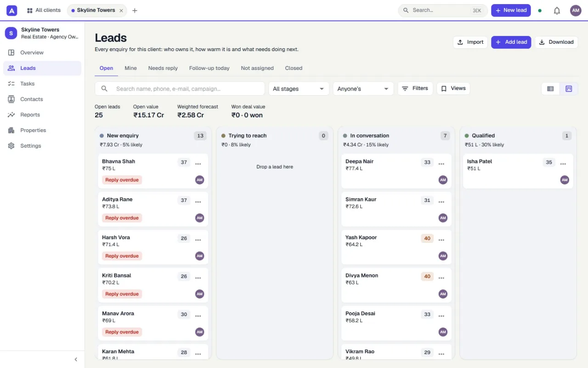The width and height of the screenshot is (588, 368).
Task: Open options menu for Divya Menon
Action: 441,278
